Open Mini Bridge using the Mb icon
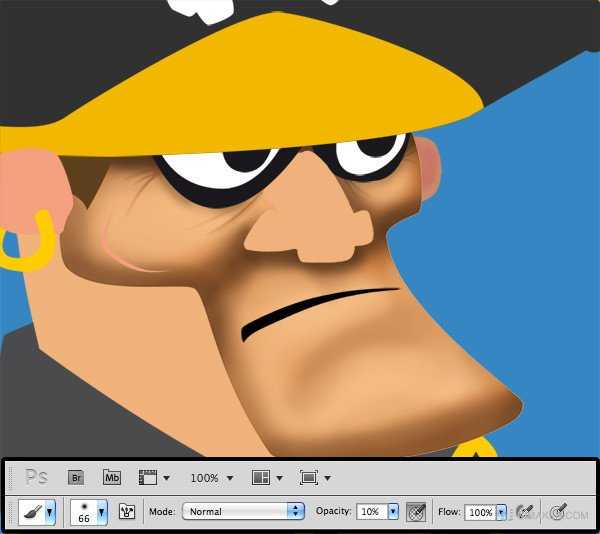The height and width of the screenshot is (534, 600). coord(112,478)
